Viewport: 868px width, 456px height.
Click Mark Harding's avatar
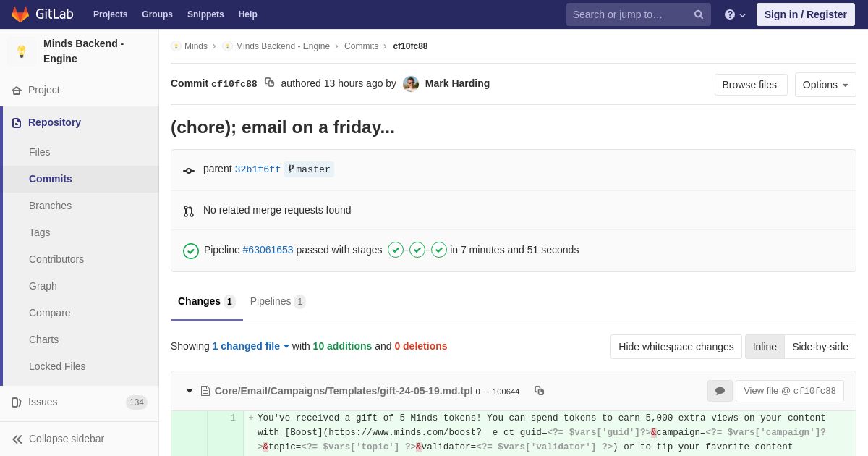pos(411,84)
